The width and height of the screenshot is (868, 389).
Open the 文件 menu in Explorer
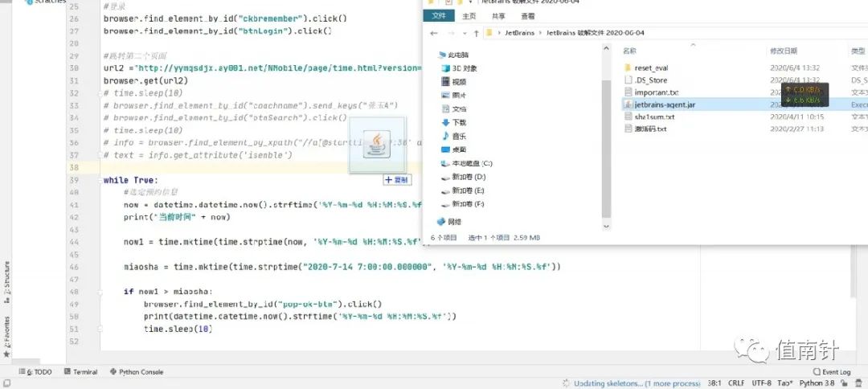tap(439, 16)
